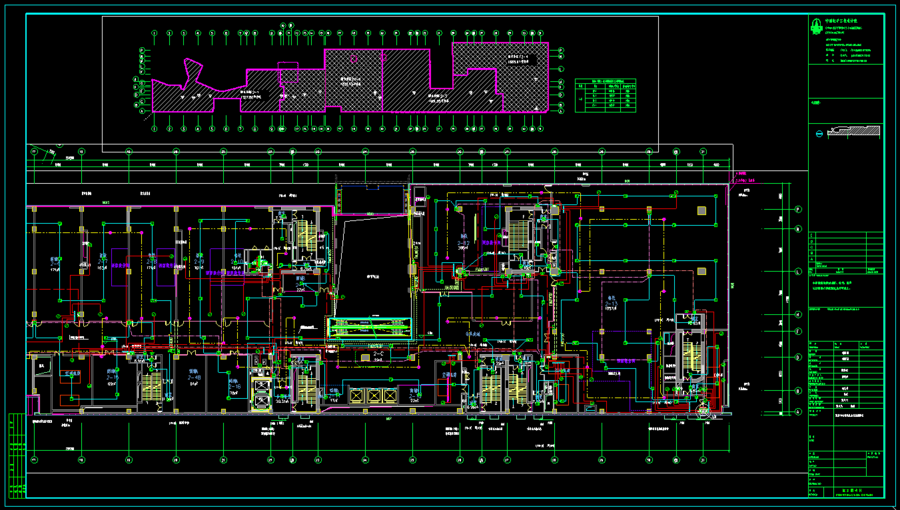This screenshot has height=510, width=900.
Task: Click the right elevator shaft X box
Action: click(x=392, y=395)
